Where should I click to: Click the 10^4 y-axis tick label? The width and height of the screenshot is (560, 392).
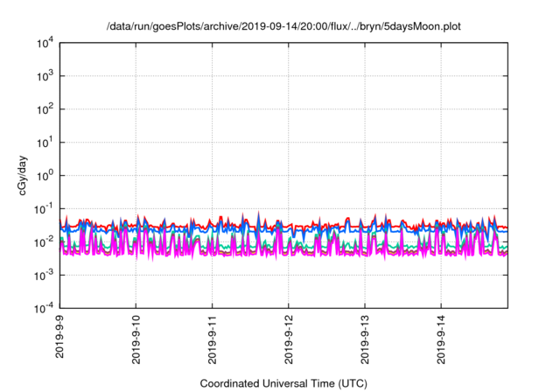coord(45,43)
